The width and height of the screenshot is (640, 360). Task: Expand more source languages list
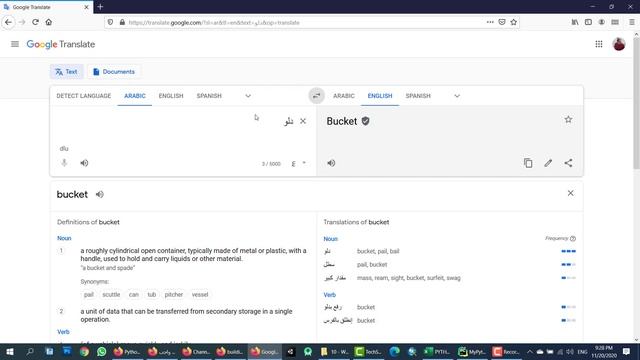(x=248, y=96)
